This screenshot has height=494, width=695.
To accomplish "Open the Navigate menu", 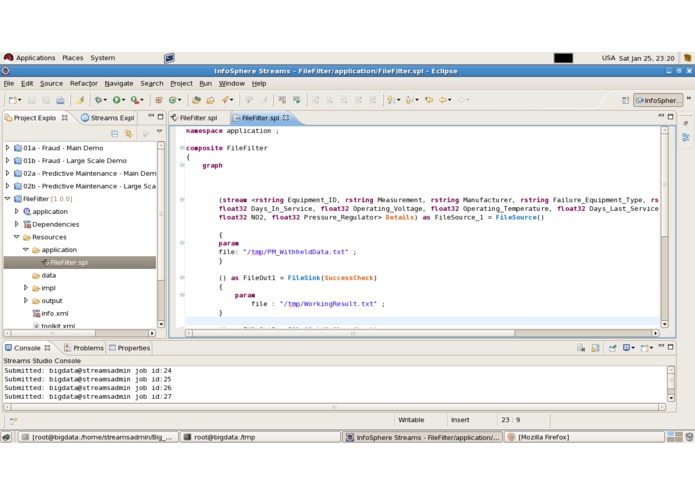I will [119, 83].
